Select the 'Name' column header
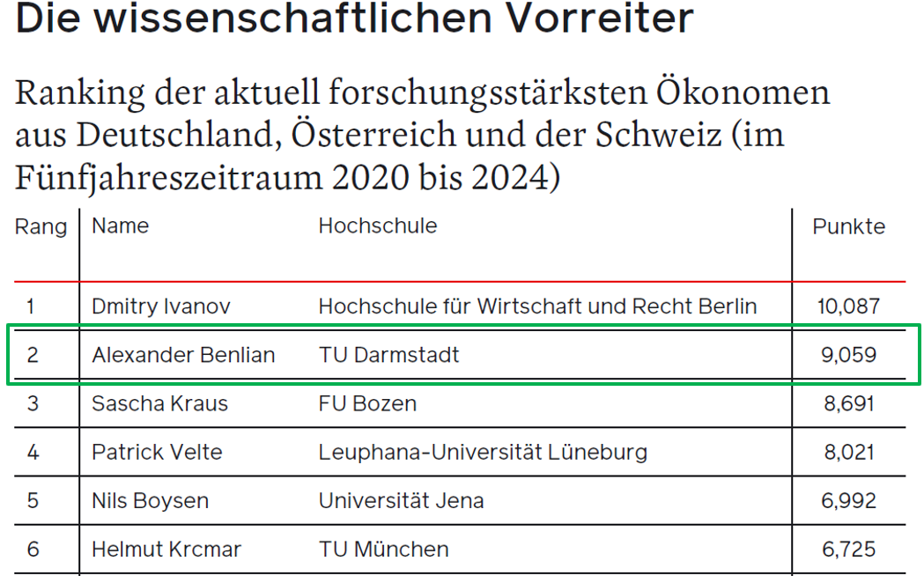Image resolution: width=924 pixels, height=583 pixels. point(120,226)
